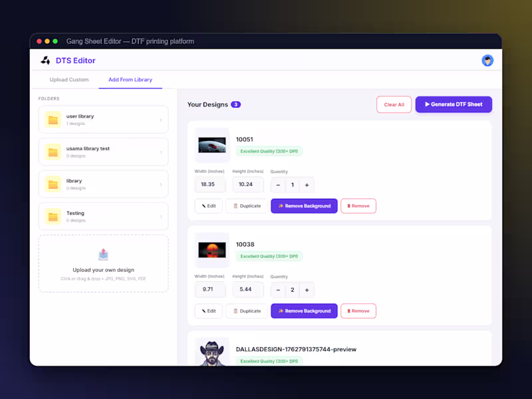This screenshot has width=532, height=399.
Task: Click the library folder icon
Action: 53,184
